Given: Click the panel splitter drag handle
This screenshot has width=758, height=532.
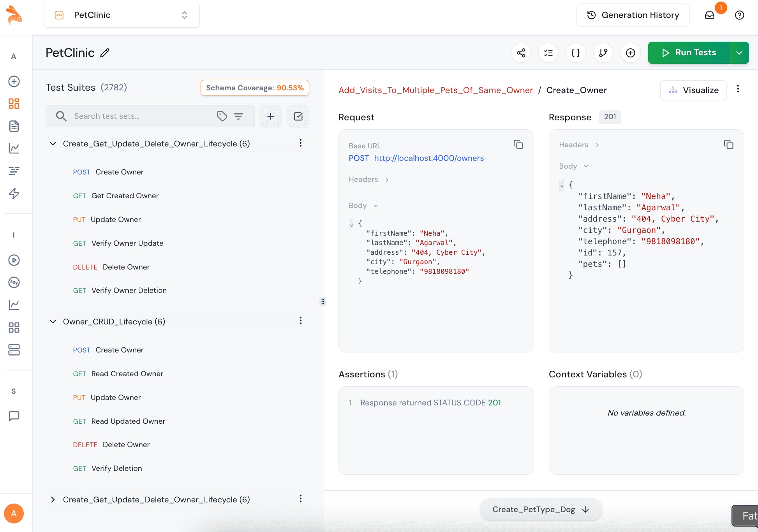Looking at the screenshot, I should (x=323, y=301).
